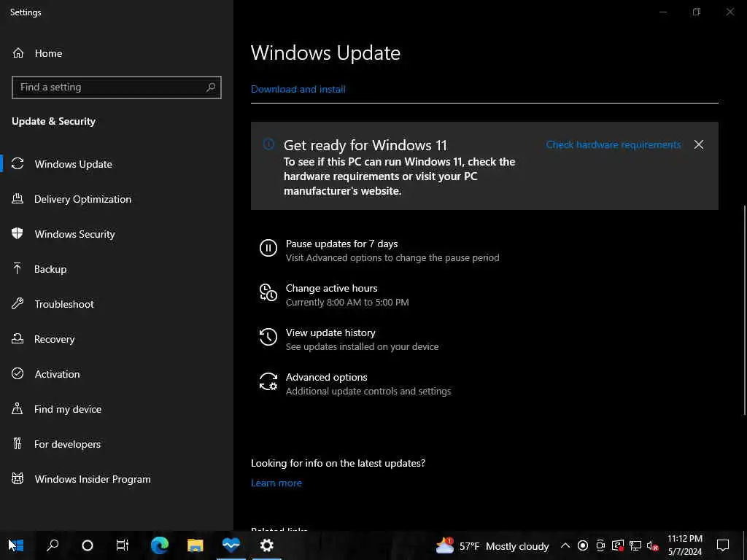
Task: Click the pause circle icon for updates
Action: point(268,248)
